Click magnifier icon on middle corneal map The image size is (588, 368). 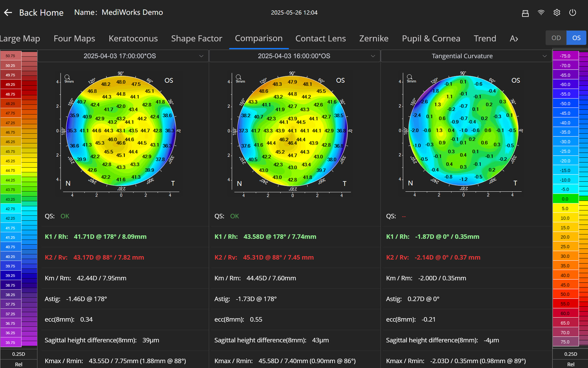coord(238,77)
